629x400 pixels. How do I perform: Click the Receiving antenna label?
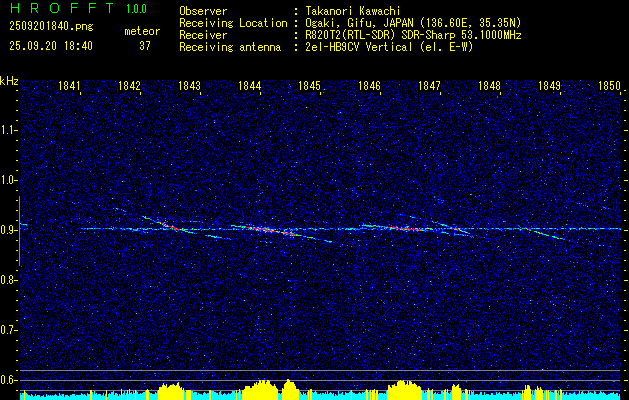tap(230, 47)
